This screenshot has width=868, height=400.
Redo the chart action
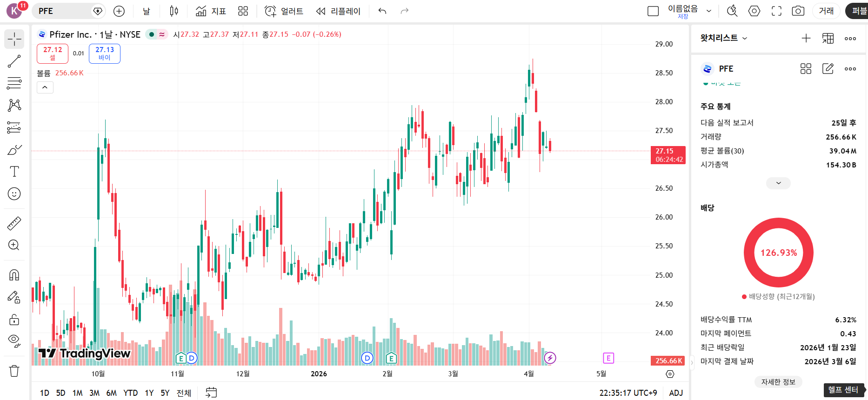point(405,11)
